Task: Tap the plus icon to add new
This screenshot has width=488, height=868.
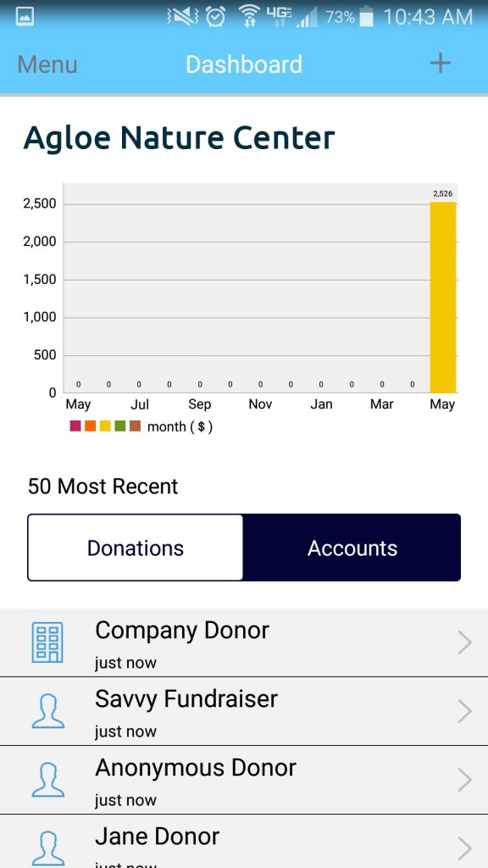Action: [x=441, y=64]
